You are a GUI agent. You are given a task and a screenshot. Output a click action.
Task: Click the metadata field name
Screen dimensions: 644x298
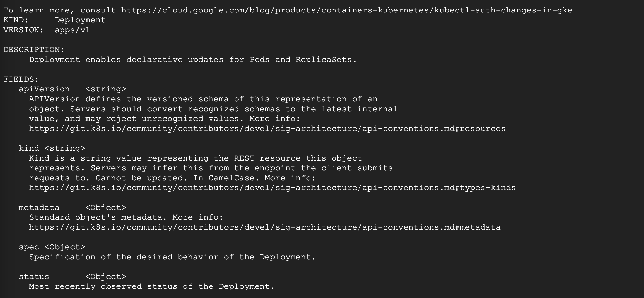39,208
